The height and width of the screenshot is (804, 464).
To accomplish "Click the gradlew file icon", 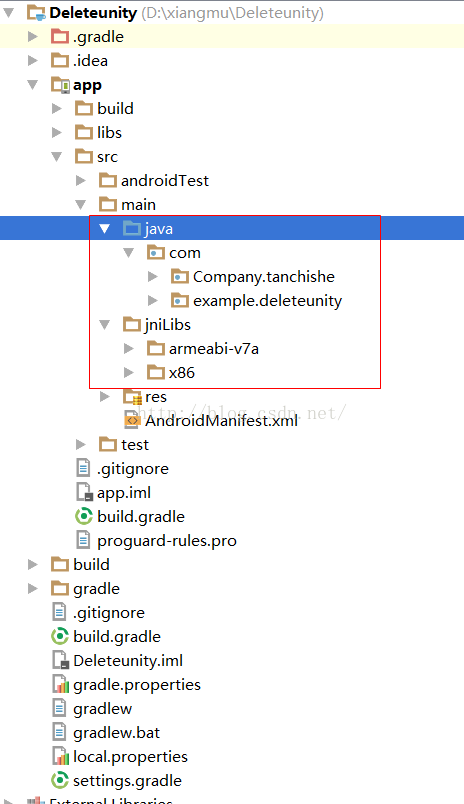I will tap(59, 709).
